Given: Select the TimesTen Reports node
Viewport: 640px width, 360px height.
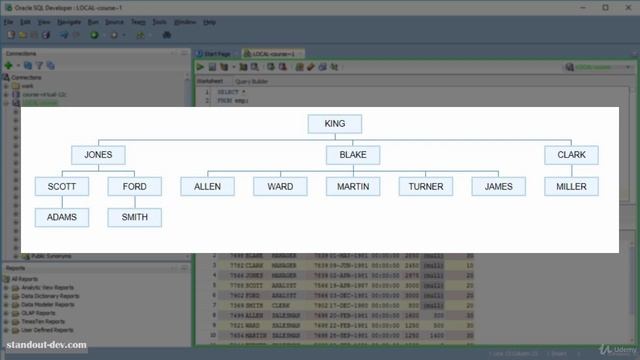Looking at the screenshot, I should point(43,322).
